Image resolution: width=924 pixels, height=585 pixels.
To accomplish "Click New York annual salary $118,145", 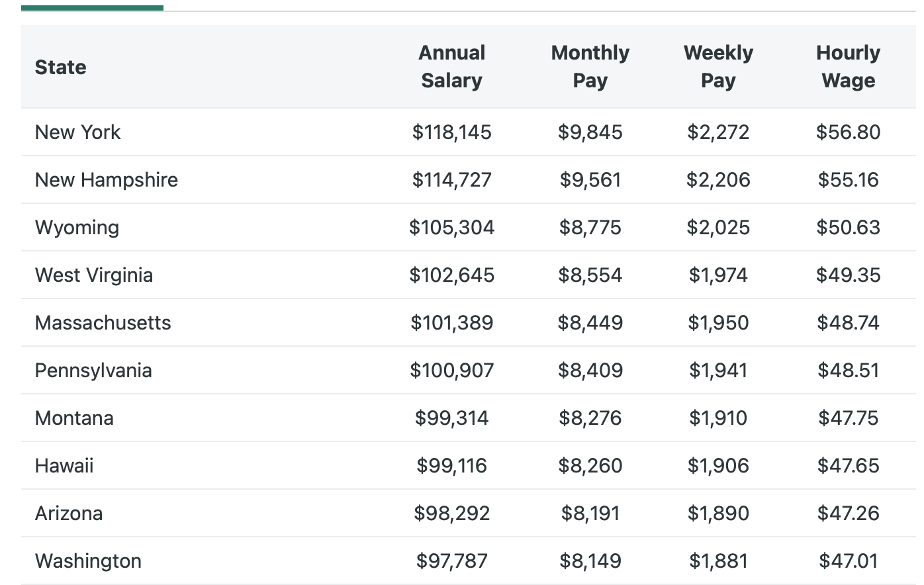I will (x=451, y=132).
